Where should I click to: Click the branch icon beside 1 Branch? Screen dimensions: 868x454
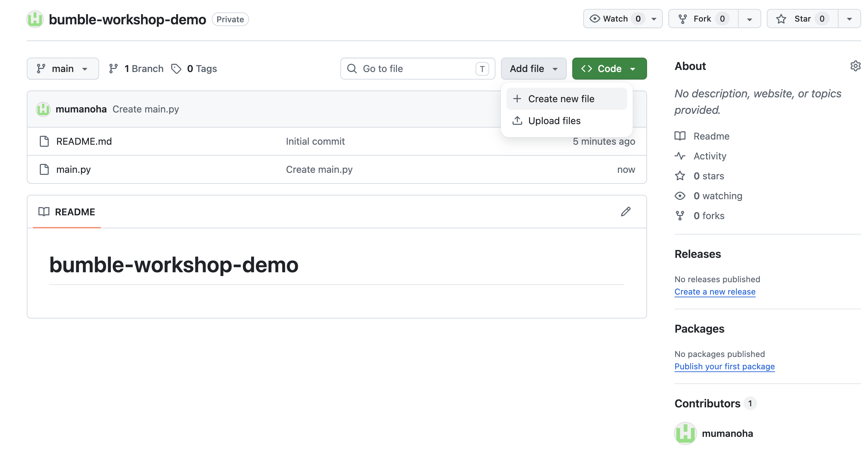[x=114, y=69]
